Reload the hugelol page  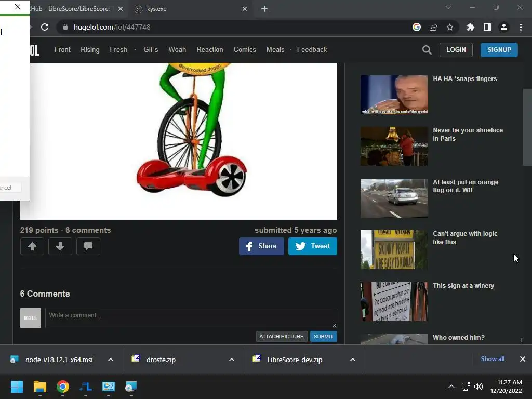(45, 27)
